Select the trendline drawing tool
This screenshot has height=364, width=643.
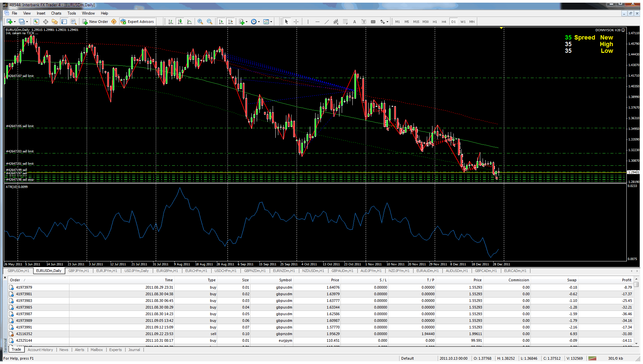(327, 22)
